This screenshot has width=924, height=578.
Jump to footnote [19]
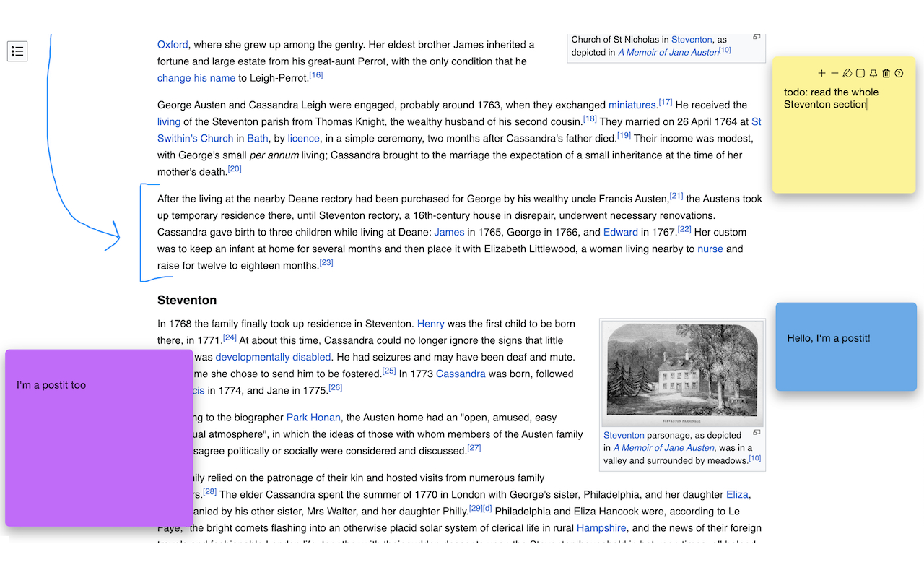point(624,135)
